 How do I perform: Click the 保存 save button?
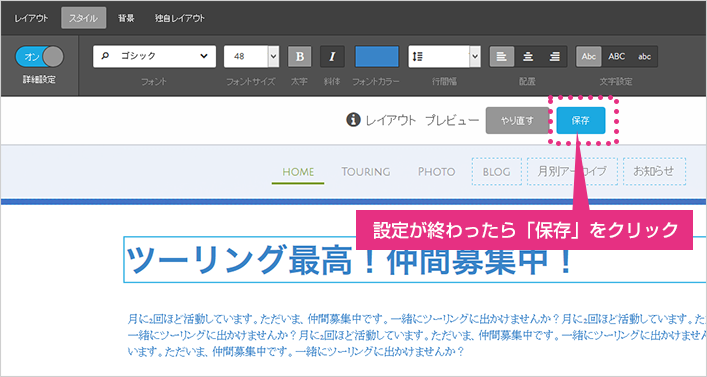[581, 120]
